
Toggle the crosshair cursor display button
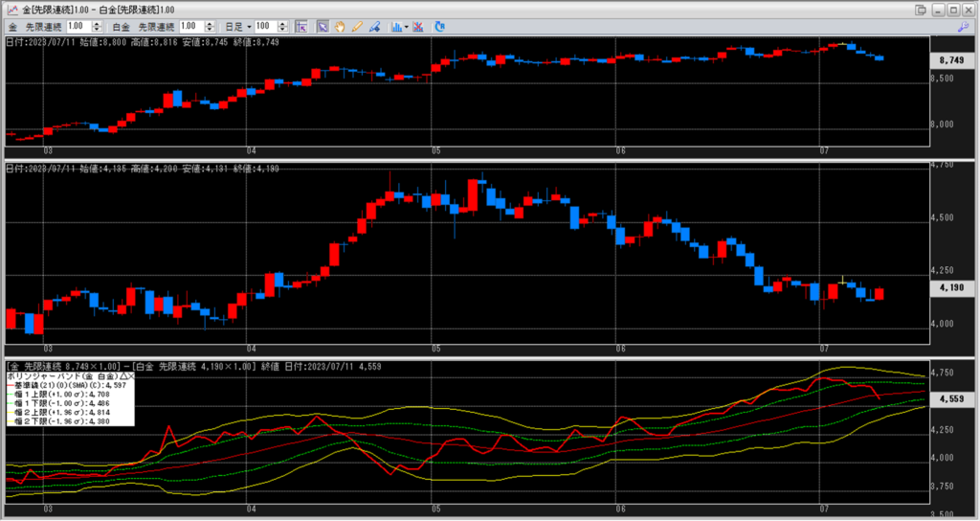click(300, 26)
